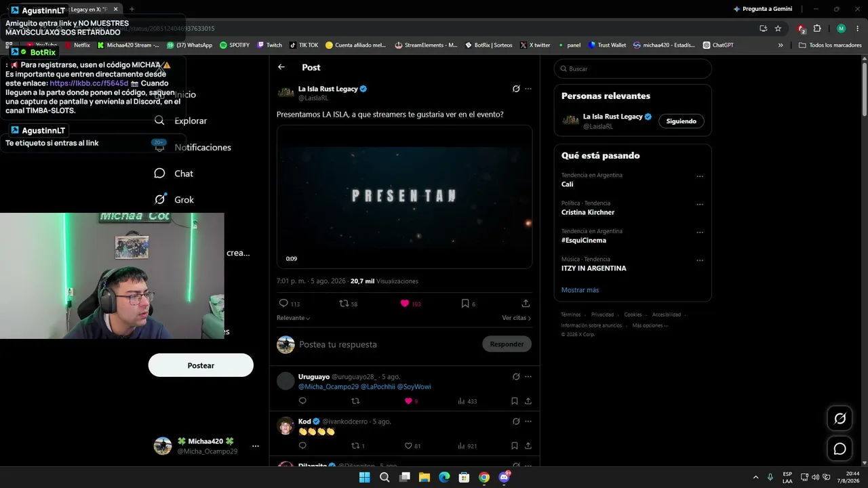
Task: Repost the main post with 58 reposts
Action: tap(348, 304)
